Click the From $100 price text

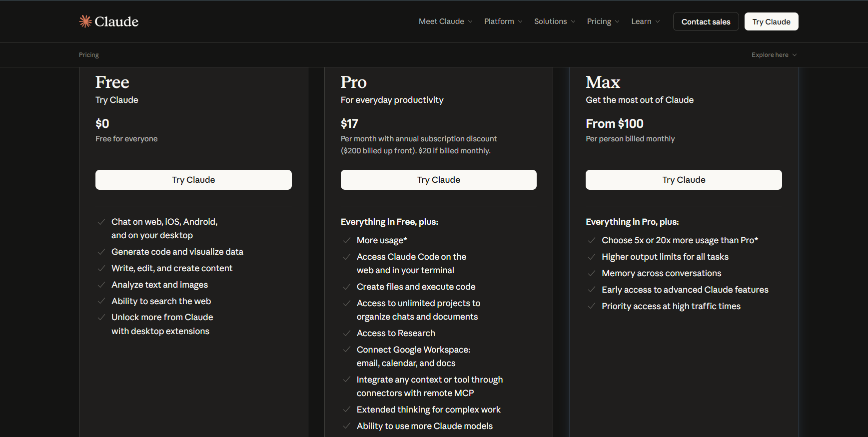click(x=615, y=123)
